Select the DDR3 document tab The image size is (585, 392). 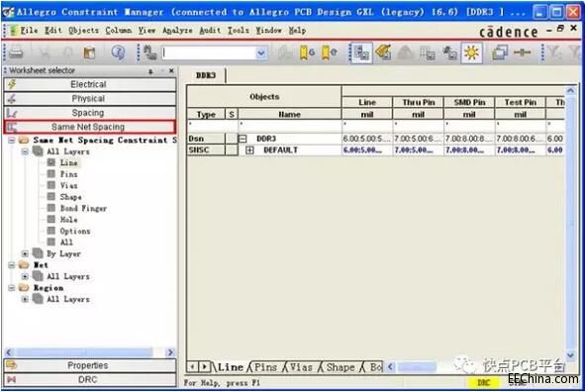(x=206, y=75)
